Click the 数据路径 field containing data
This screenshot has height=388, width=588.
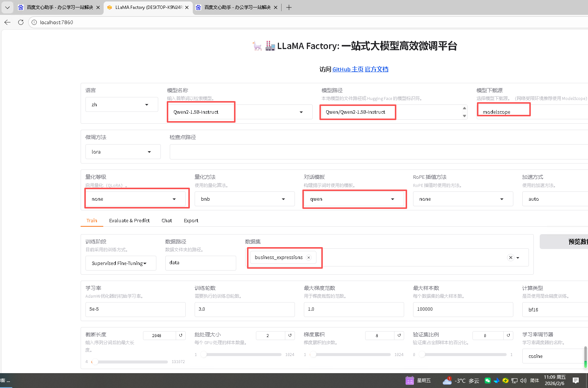click(x=201, y=263)
